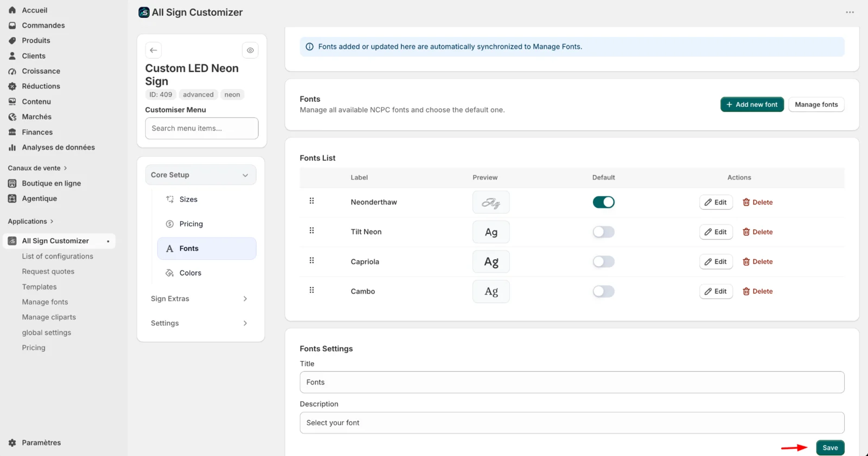Image resolution: width=868 pixels, height=456 pixels.
Task: Click the back arrow icon above Custom LED Neon Sign
Action: pos(154,50)
